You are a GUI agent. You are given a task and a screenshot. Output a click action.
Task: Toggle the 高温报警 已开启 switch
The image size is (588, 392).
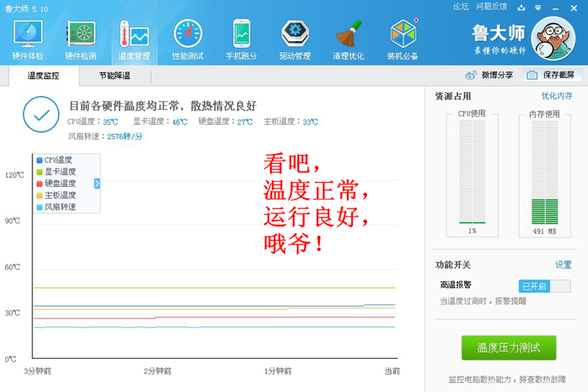click(544, 286)
